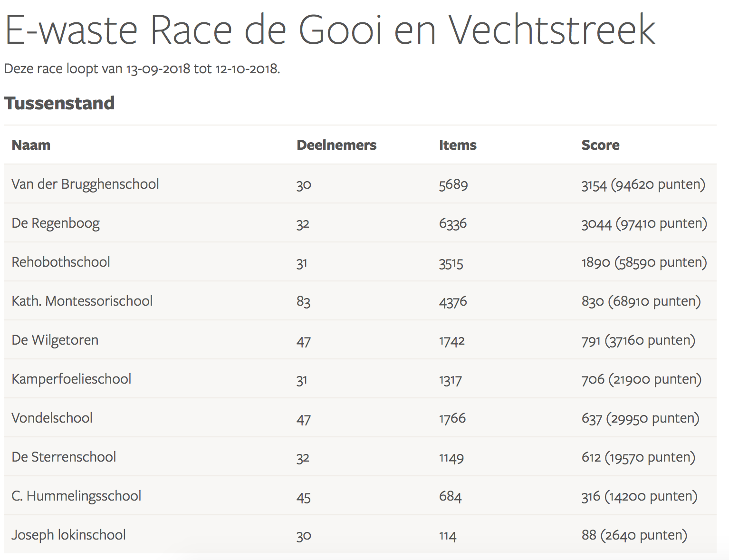Click the C. Hummelingsschool name

click(x=76, y=496)
